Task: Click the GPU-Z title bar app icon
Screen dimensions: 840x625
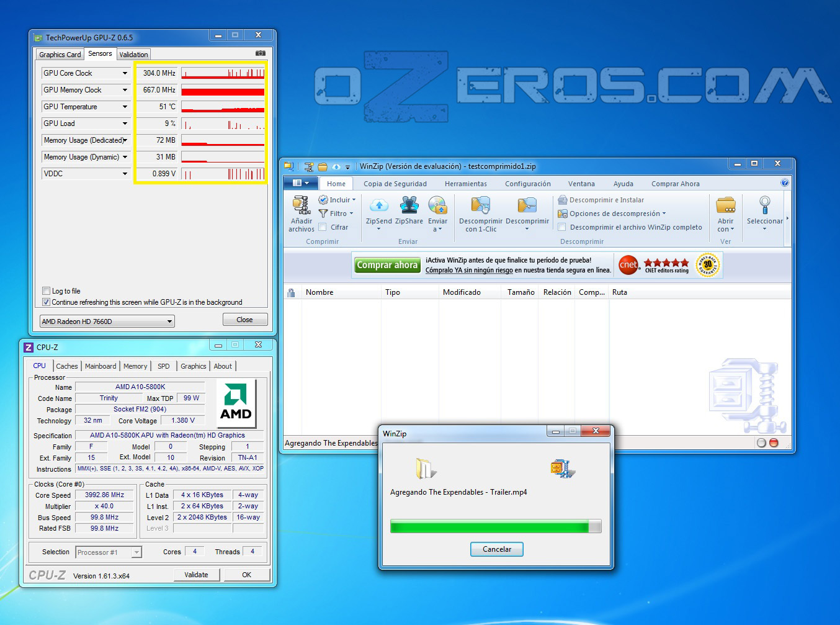Action: (x=38, y=38)
